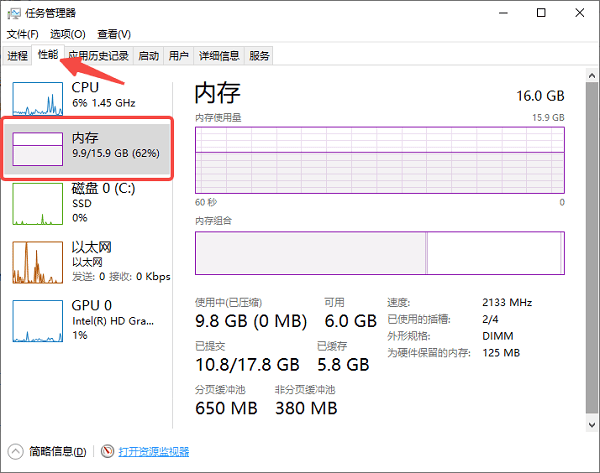Open the 文件(F) menu

[23, 35]
